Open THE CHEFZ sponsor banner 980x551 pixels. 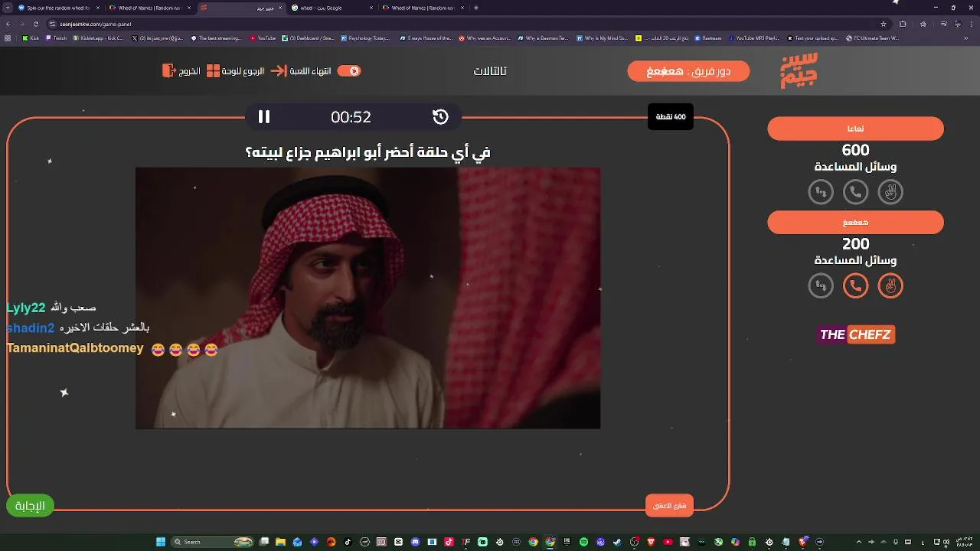[x=856, y=334]
